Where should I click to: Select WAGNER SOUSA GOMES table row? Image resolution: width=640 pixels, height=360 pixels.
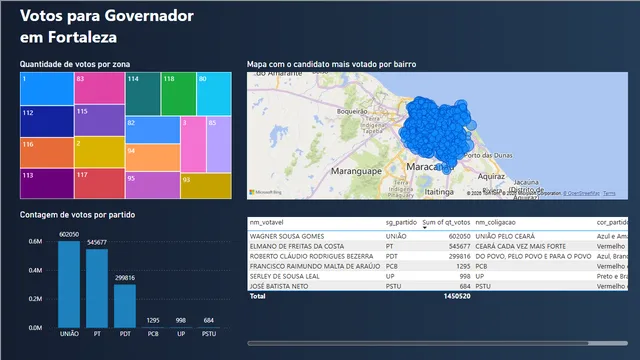pos(438,236)
